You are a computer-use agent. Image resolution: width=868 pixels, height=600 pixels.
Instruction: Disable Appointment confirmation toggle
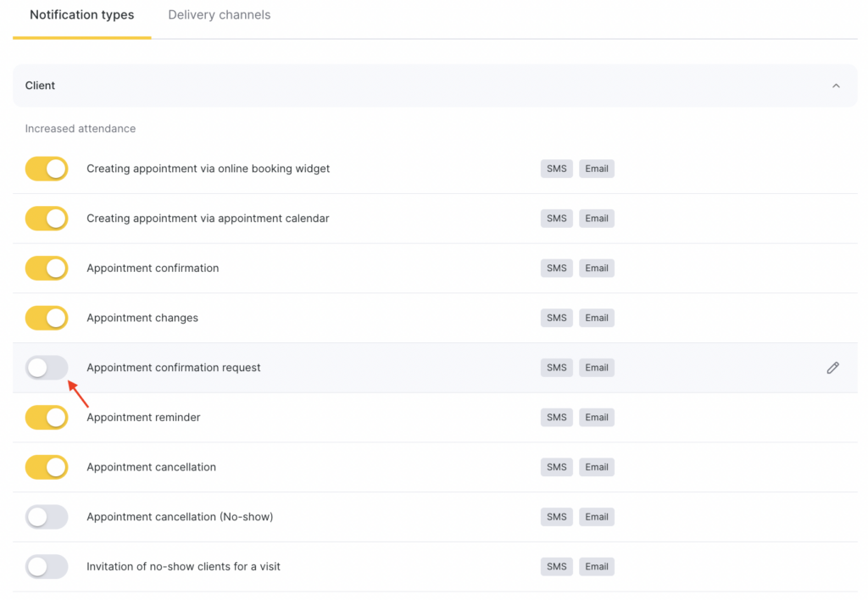coord(47,269)
